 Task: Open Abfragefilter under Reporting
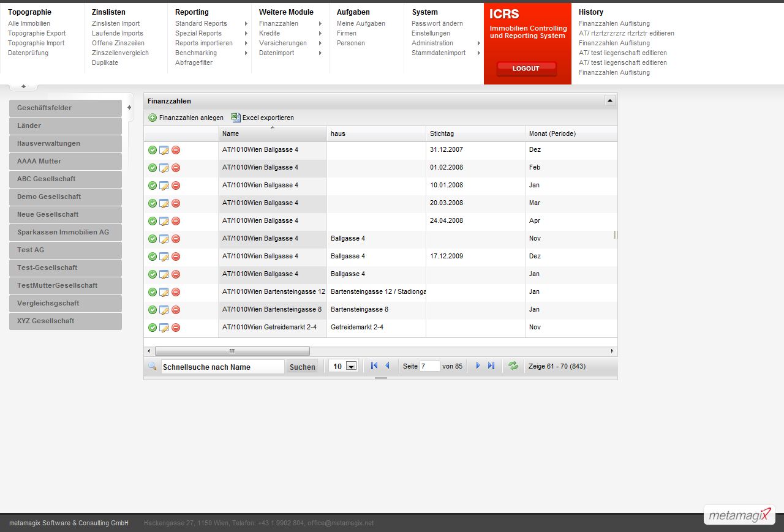194,62
